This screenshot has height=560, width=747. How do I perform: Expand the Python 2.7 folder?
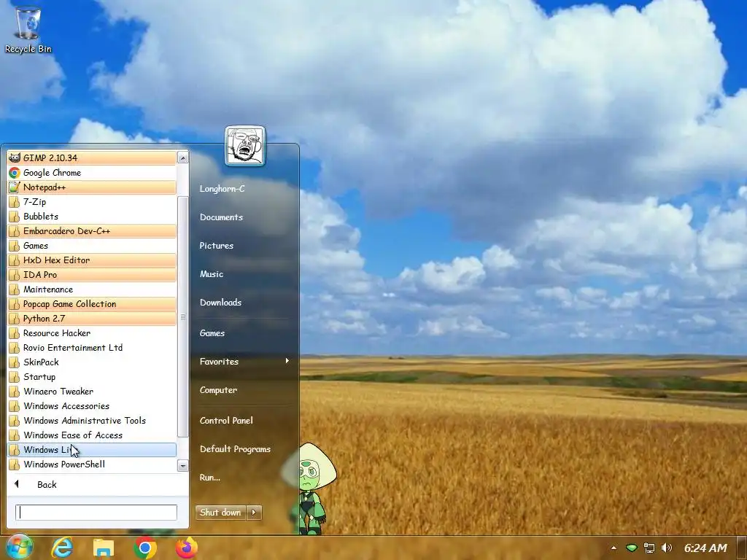[x=92, y=319]
